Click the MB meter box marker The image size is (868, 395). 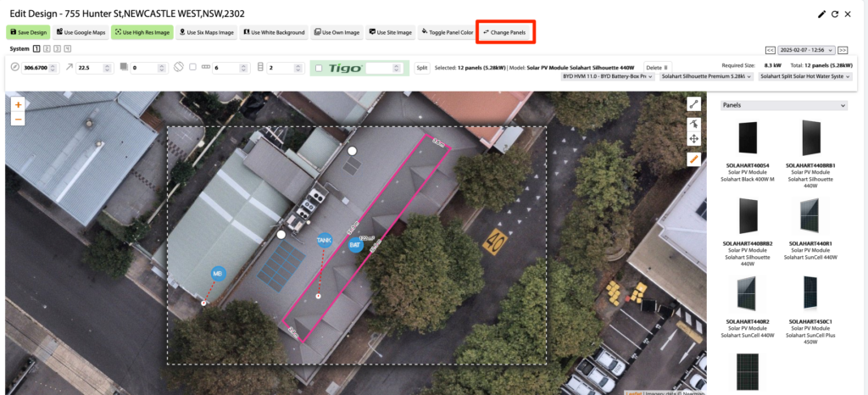(x=218, y=273)
